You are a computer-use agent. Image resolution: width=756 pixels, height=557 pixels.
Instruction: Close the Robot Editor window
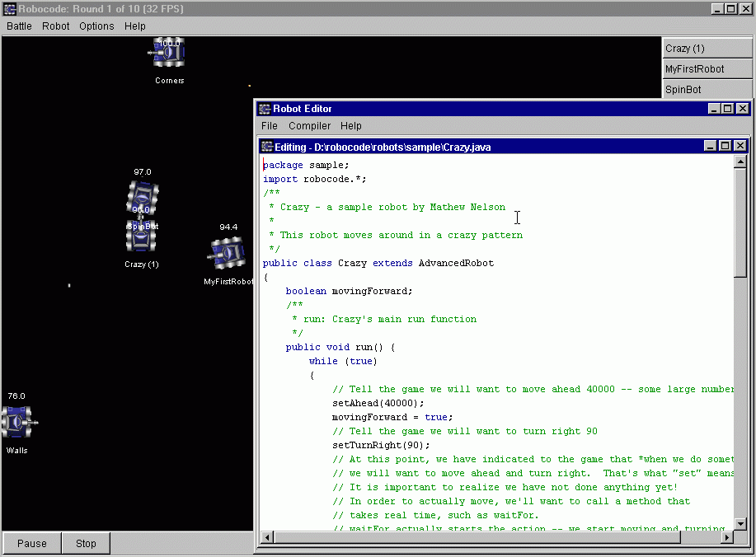743,109
